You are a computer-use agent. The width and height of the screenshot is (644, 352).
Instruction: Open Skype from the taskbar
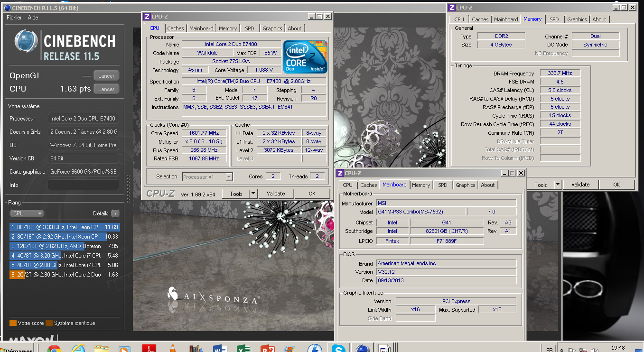click(x=338, y=349)
